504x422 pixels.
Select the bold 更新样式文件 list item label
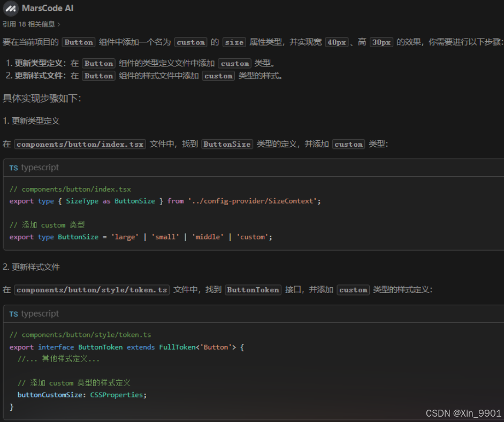coord(38,76)
